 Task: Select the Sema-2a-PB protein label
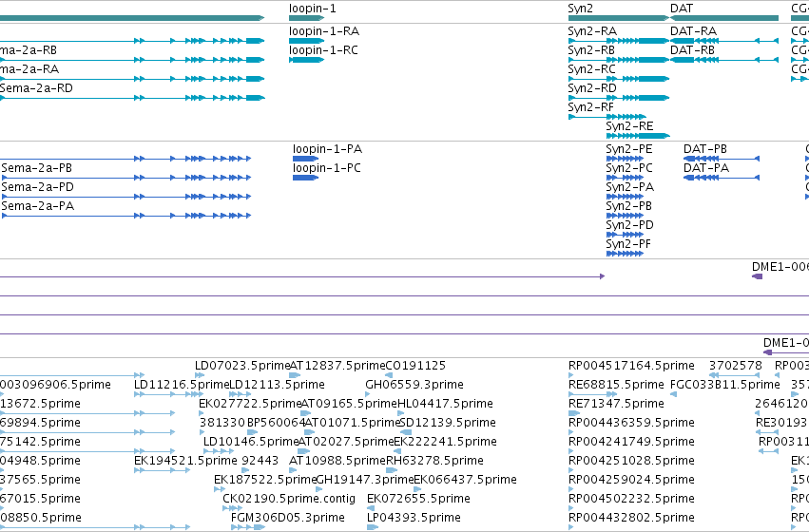tap(37, 168)
